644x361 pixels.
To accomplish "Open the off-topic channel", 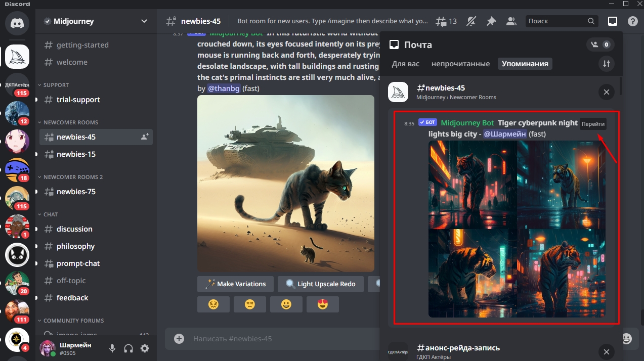I will coord(96,281).
